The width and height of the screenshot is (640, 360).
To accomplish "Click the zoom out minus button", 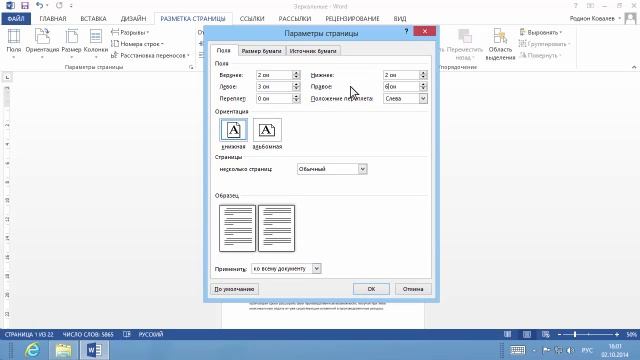I will click(560, 334).
